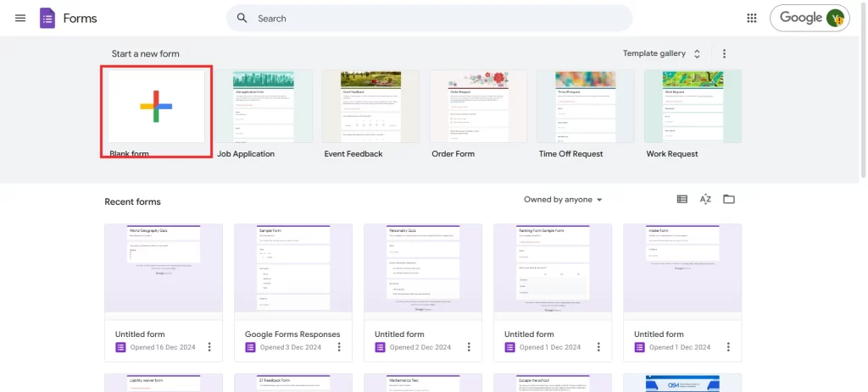The image size is (868, 392).
Task: Click the Opened 3 Dec 2024 text
Action: point(291,347)
